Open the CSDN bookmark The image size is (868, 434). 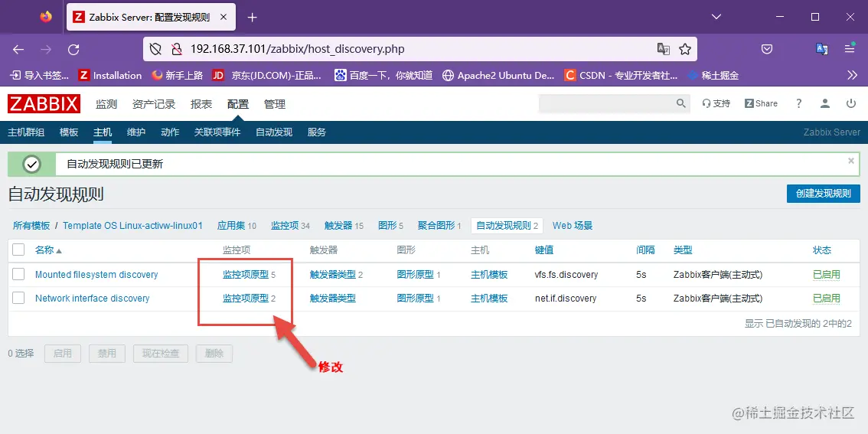tap(621, 75)
